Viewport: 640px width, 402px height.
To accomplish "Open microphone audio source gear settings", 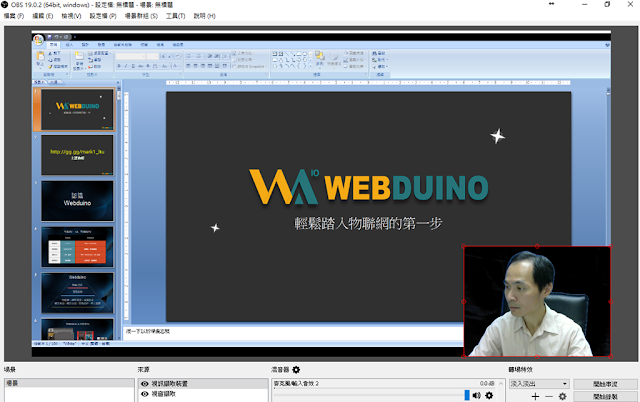I will [489, 395].
